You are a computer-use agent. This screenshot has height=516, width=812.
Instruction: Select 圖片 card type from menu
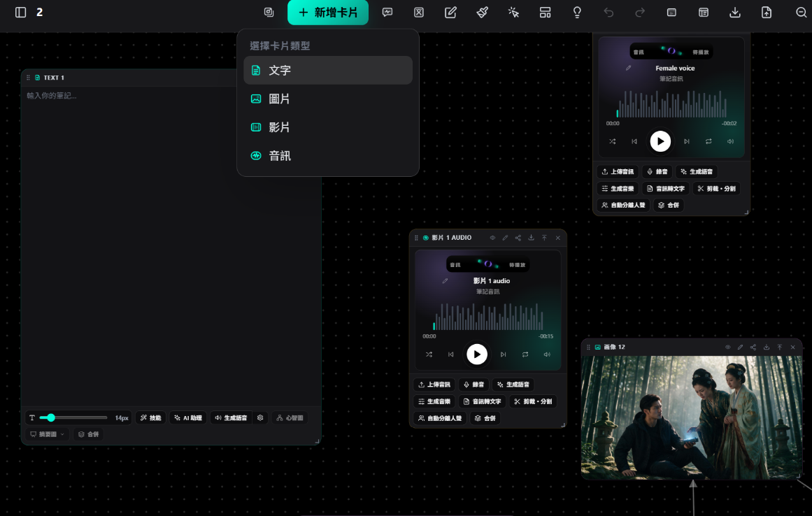coord(328,99)
